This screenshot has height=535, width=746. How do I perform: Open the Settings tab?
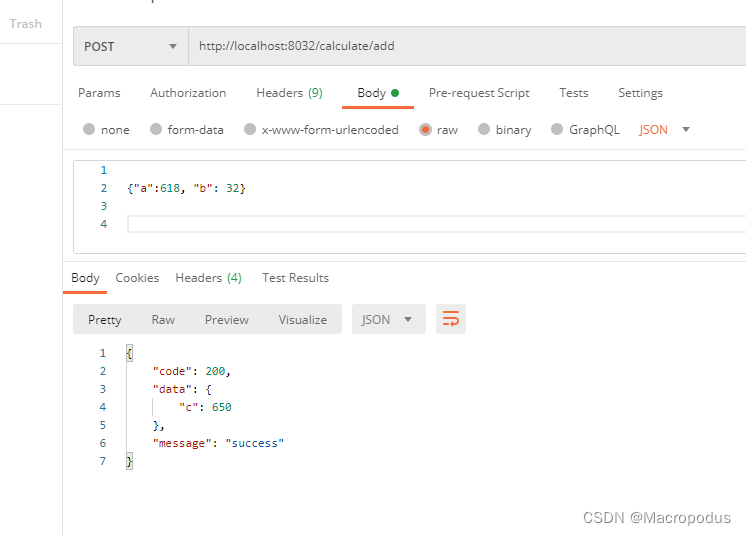click(x=640, y=93)
